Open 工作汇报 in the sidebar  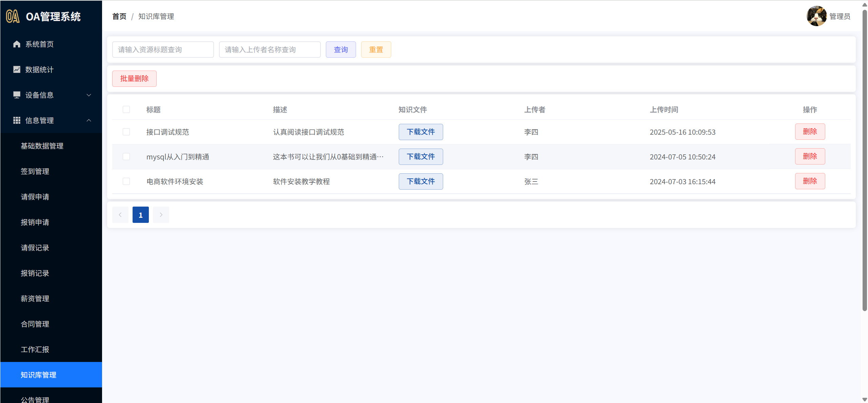(35, 349)
